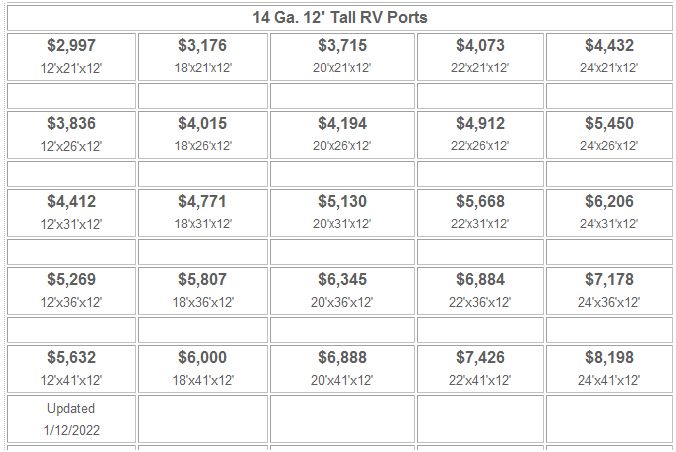Viewport: 676px width, 452px height.
Task: Click the Updated 1/12/2022 cell
Action: tap(72, 419)
